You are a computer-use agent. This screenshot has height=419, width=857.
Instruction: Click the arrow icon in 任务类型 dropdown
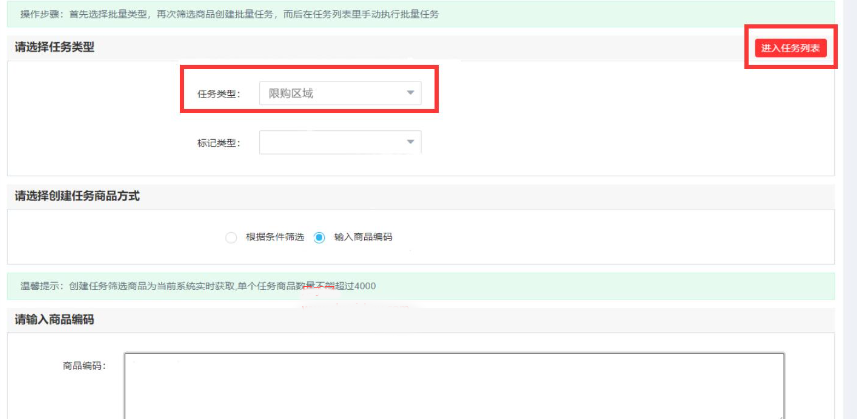(410, 93)
